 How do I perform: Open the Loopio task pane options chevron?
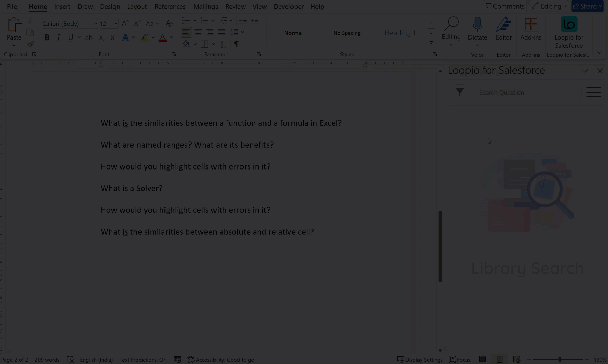click(585, 71)
